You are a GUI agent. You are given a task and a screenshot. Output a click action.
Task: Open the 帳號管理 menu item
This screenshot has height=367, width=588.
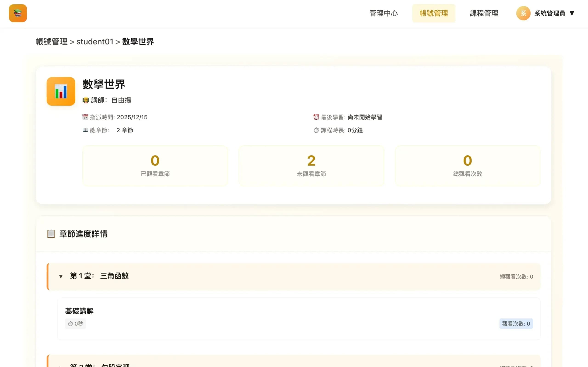[x=434, y=13]
